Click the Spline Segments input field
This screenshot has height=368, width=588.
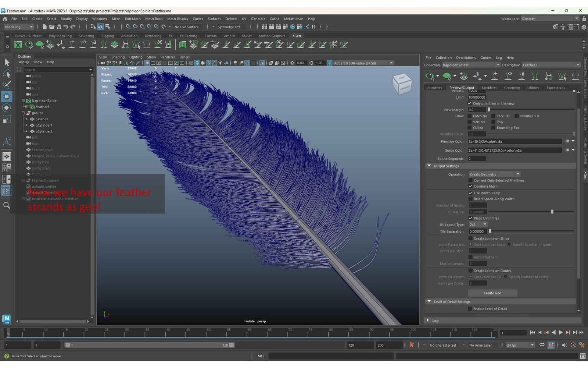tap(477, 159)
